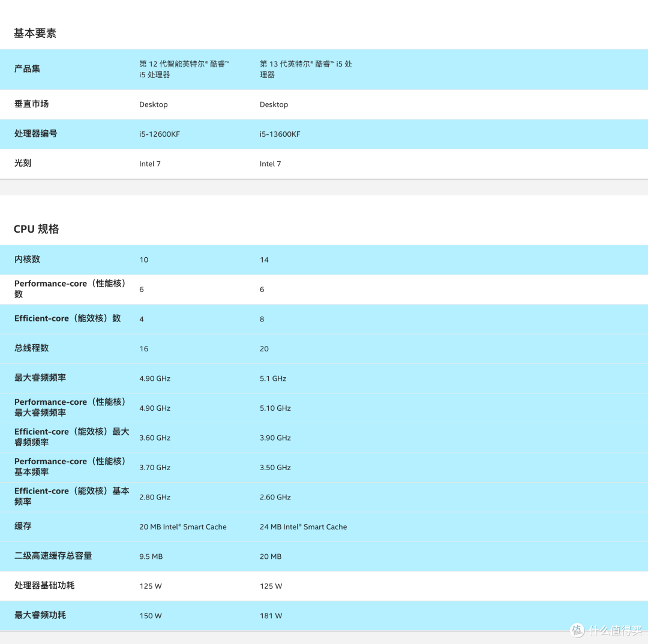Image resolution: width=648 pixels, height=644 pixels.
Task: Click the 3.90 GHz E-core turbo value
Action: 275,438
